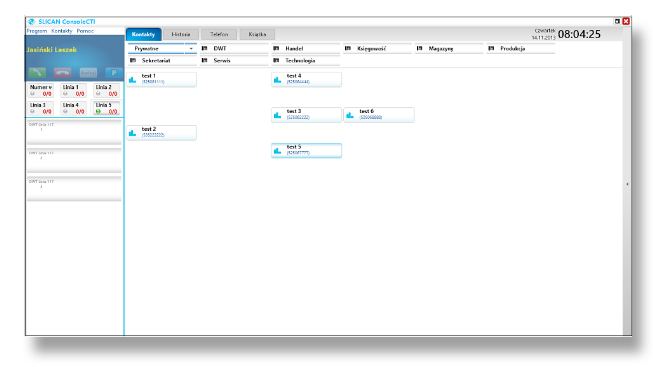Click the Handel group icon
This screenshot has height=367, width=653.
[276, 48]
